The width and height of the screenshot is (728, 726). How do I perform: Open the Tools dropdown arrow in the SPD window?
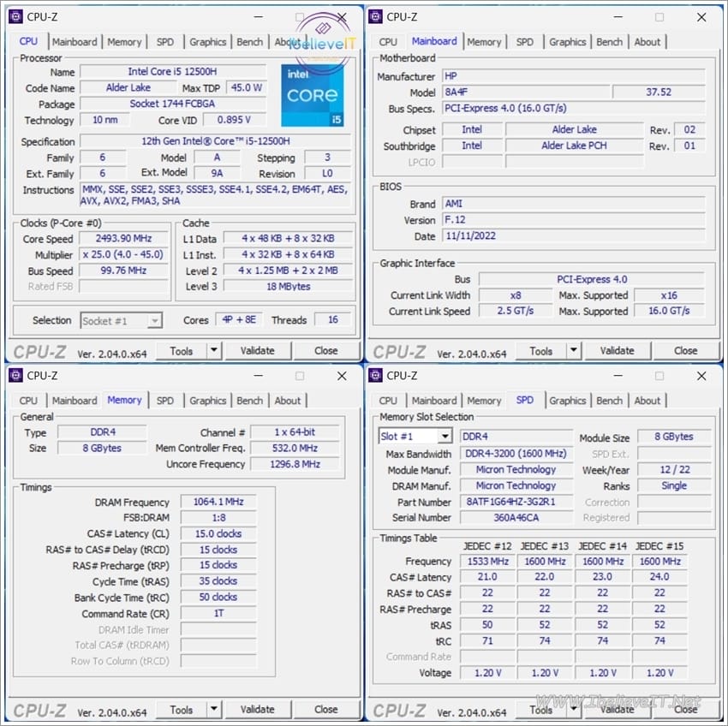click(573, 709)
